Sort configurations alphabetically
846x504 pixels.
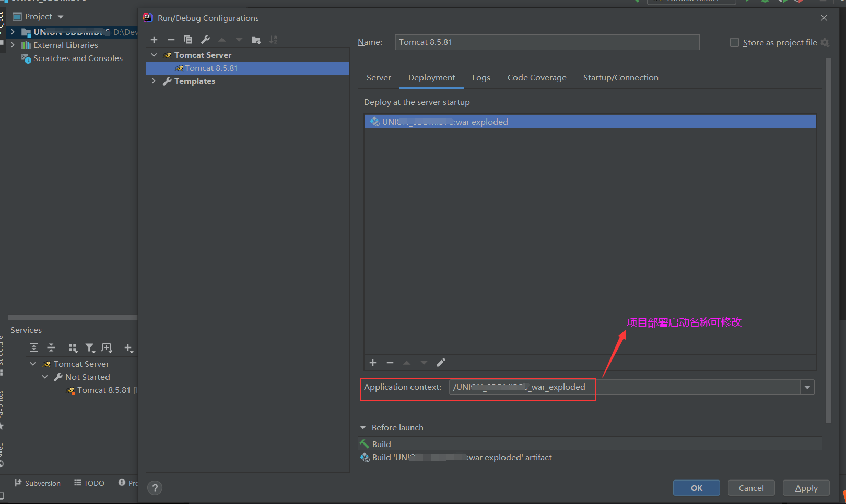pos(273,40)
